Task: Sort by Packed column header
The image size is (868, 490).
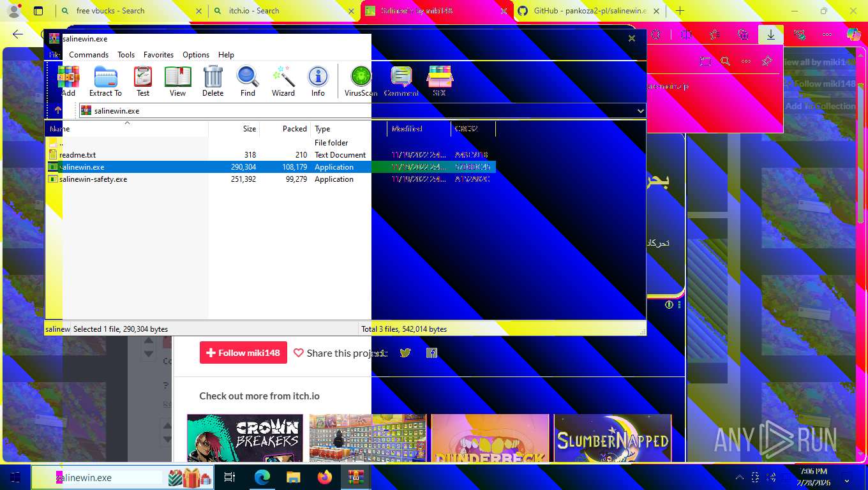Action: pyautogui.click(x=285, y=129)
